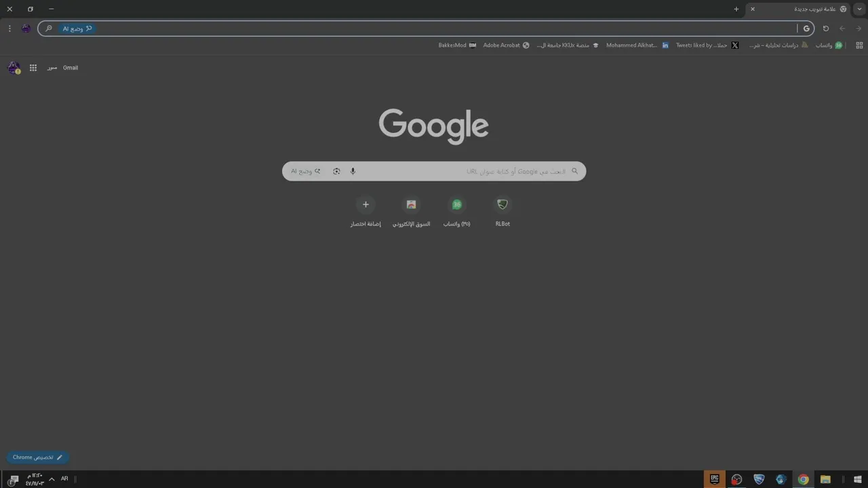Click the Google logo

point(434,126)
